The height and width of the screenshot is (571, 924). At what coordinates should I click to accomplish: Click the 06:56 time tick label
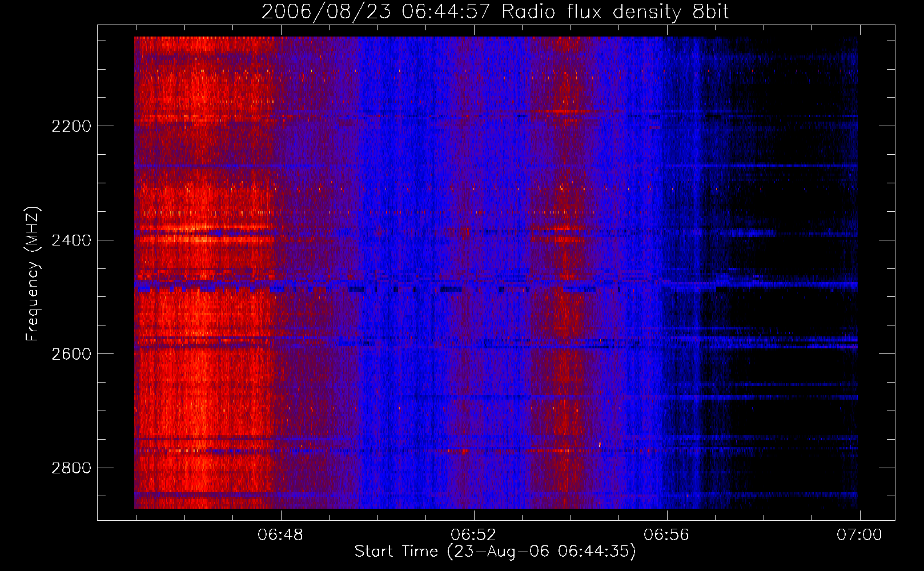[x=666, y=535]
